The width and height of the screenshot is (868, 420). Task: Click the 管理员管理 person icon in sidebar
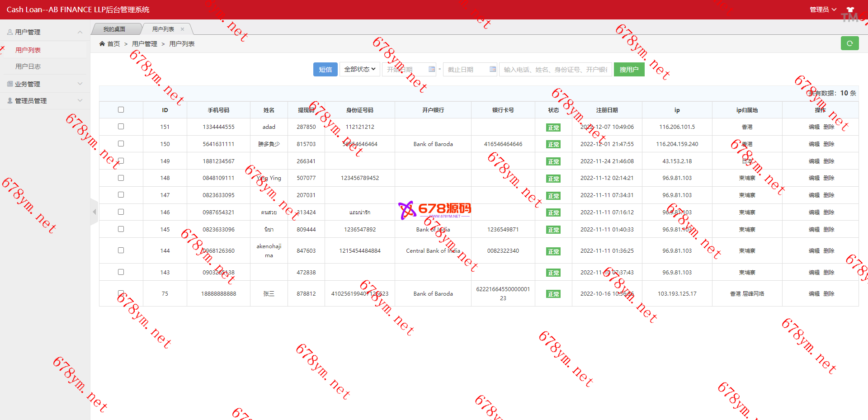click(x=10, y=101)
